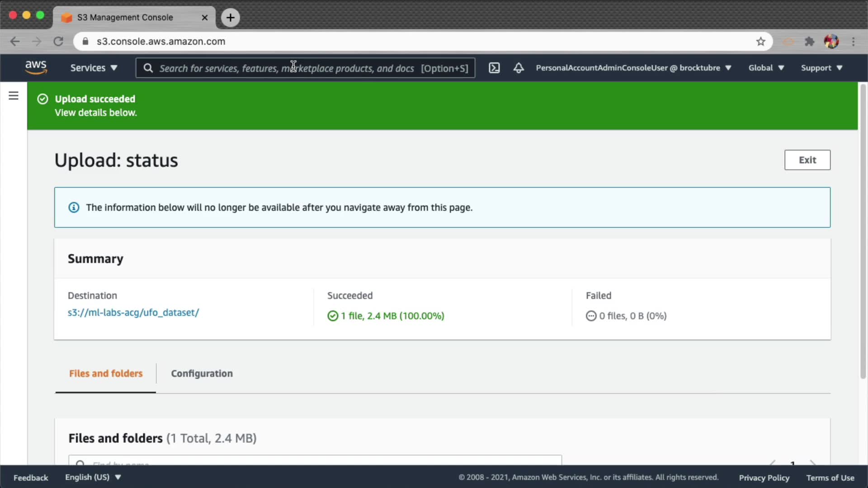Screen dimensions: 868x488
Task: Reload the page
Action: (x=58, y=42)
